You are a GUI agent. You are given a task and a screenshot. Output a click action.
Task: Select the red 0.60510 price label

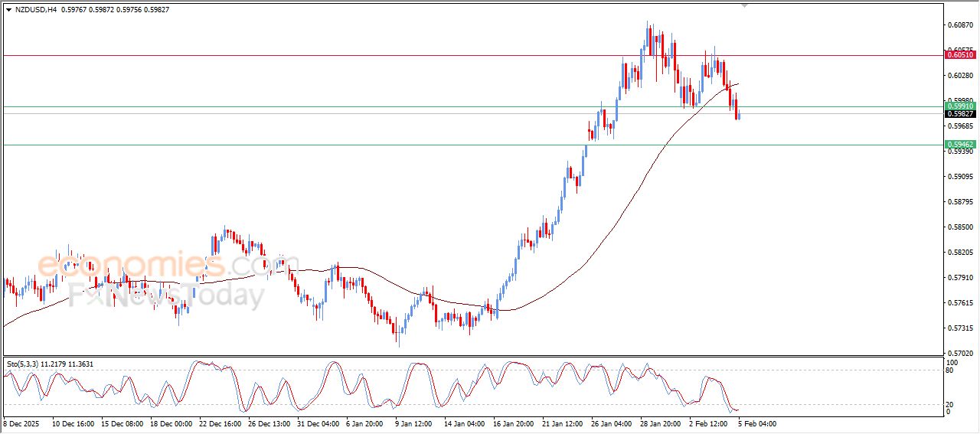960,55
